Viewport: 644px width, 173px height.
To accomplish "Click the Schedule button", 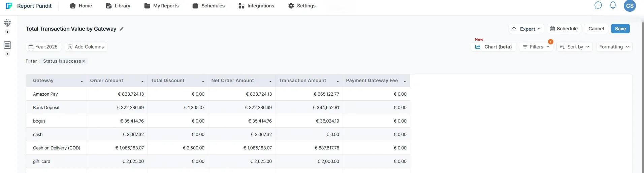I will point(564,29).
